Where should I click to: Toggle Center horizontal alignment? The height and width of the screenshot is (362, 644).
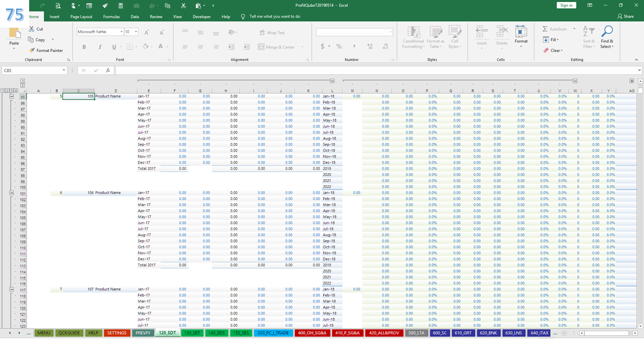[200, 47]
